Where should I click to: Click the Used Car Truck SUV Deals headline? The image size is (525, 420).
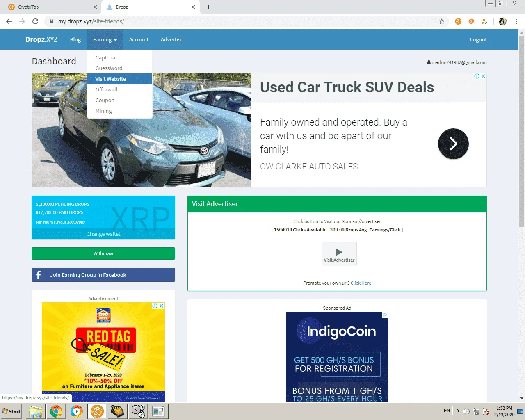point(347,87)
